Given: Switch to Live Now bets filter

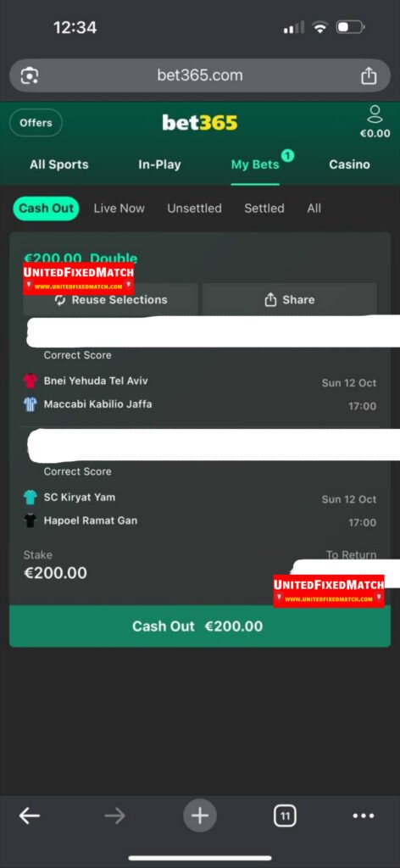Looking at the screenshot, I should pyautogui.click(x=119, y=209).
